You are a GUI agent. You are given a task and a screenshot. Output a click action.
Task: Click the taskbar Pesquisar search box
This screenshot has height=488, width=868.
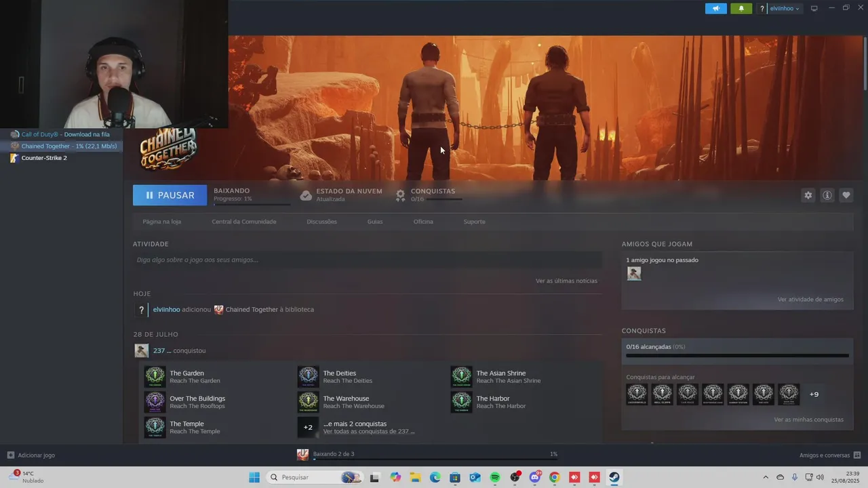coord(313,478)
